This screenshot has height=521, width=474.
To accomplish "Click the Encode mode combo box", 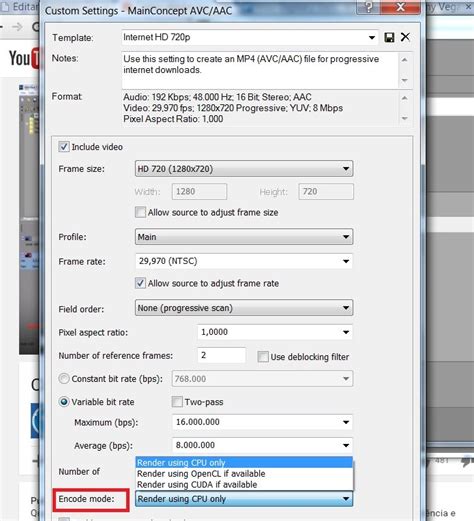I will coord(244,499).
